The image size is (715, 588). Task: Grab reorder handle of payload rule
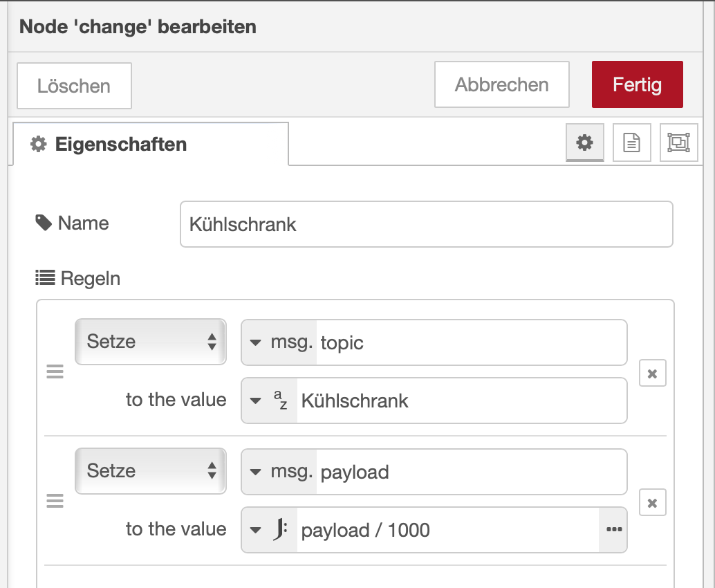(55, 501)
